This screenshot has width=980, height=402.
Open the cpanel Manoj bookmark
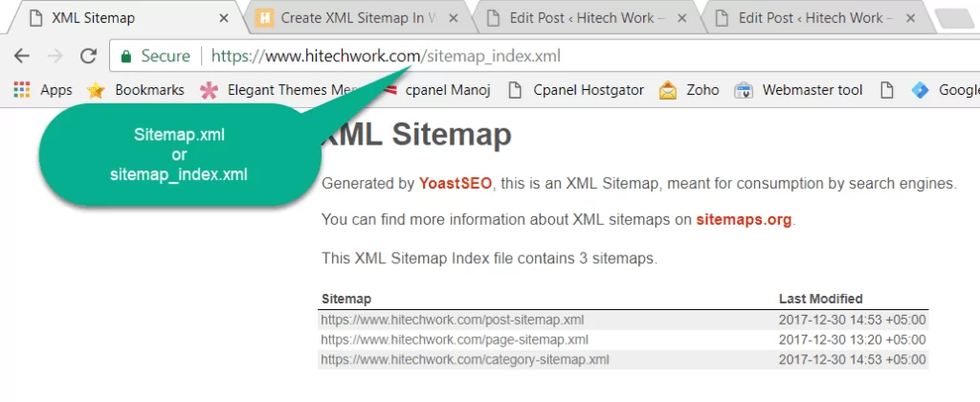(x=448, y=90)
